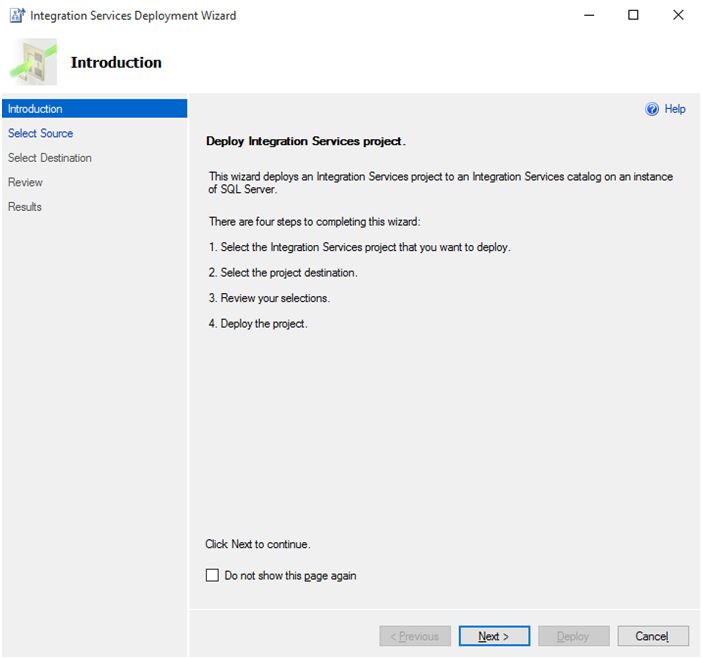The image size is (702, 659).
Task: Select the Results step in sidebar
Action: [x=25, y=207]
